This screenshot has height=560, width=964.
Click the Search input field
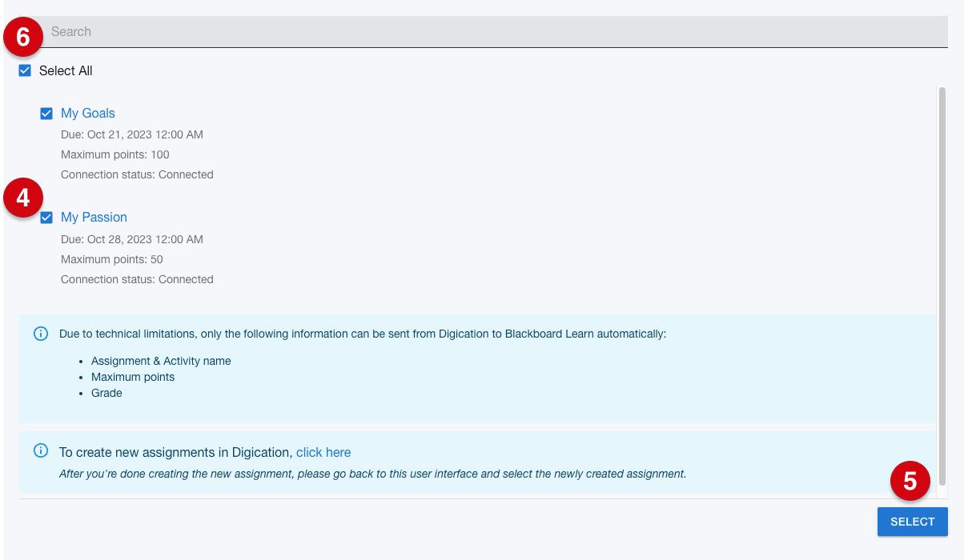tap(480, 32)
